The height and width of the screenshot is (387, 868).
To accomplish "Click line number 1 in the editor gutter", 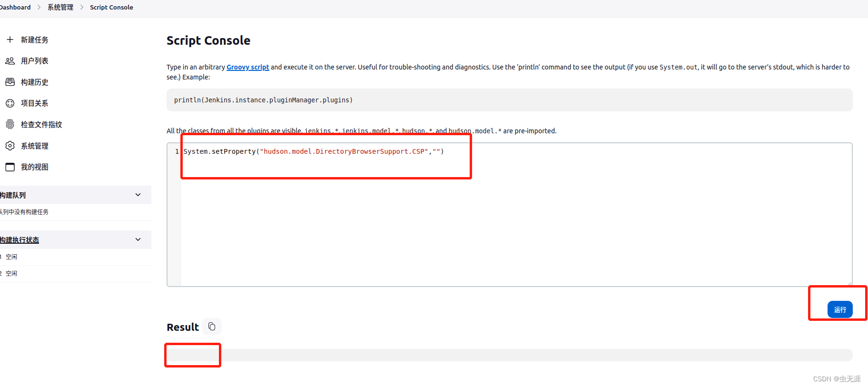I will tap(177, 151).
